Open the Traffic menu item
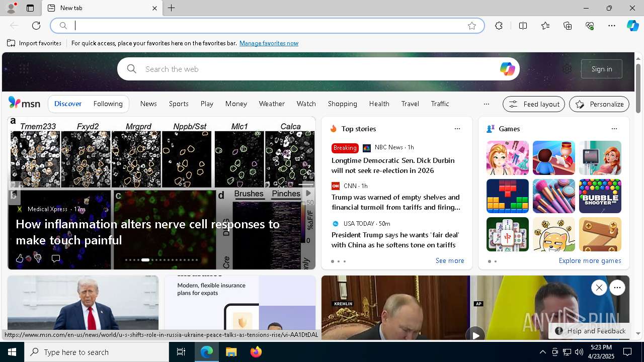Viewport: 644px width, 362px height. [440, 104]
